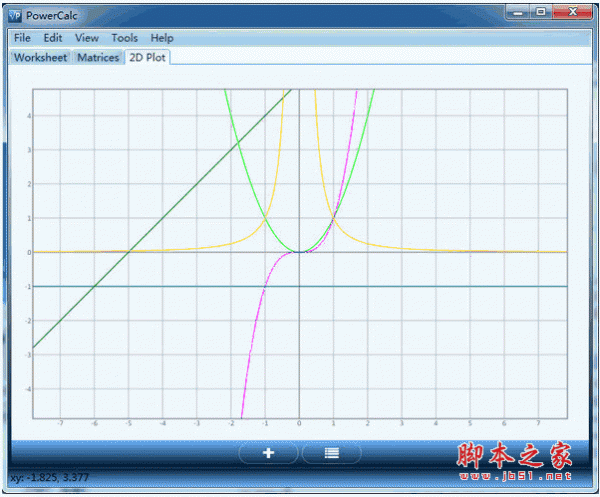Minimize the PowerCalc window

[x=518, y=12]
